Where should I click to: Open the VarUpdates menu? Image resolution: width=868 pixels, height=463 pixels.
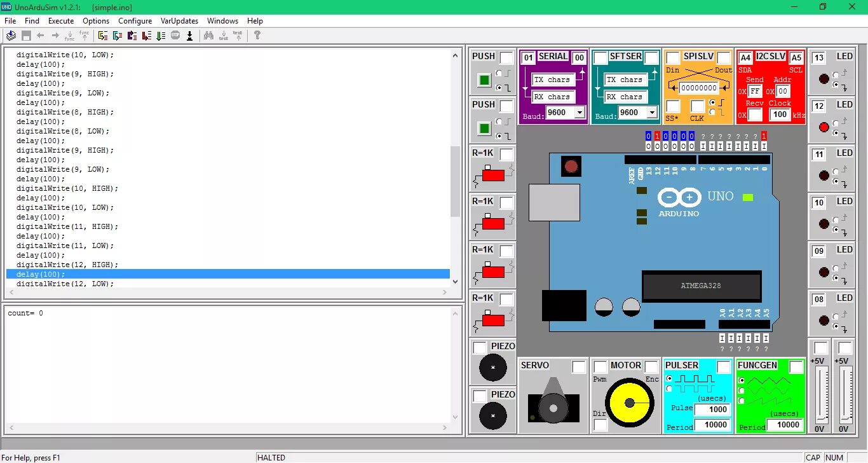(179, 21)
